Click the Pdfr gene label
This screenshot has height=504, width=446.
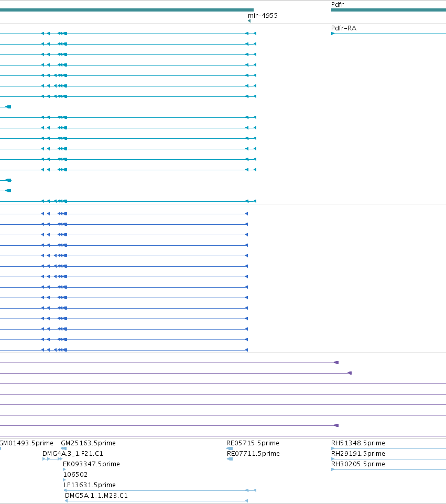tap(338, 5)
